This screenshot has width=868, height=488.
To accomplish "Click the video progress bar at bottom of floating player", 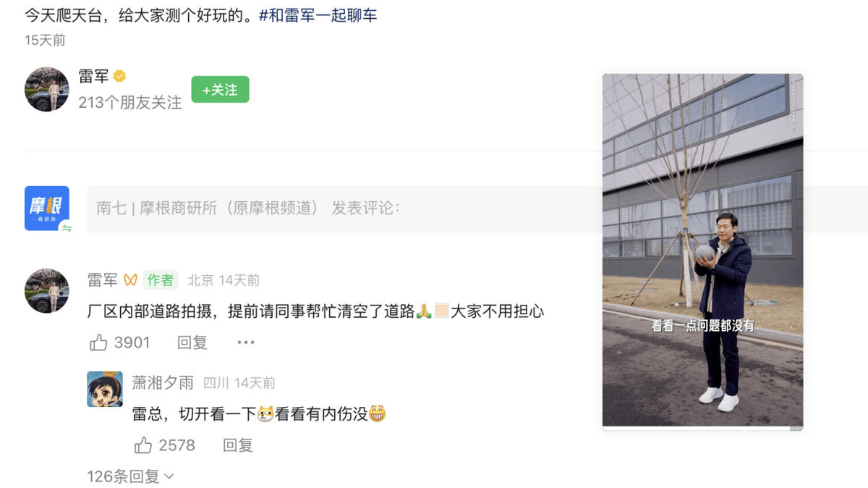I will 702,429.
